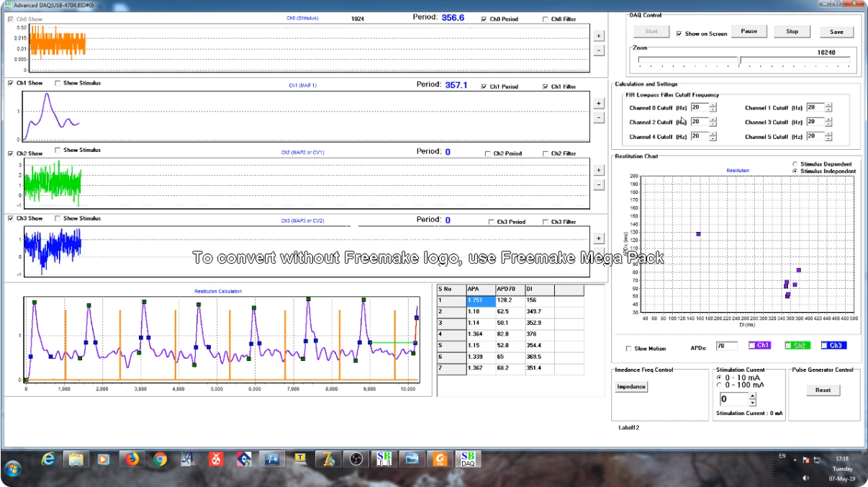Toggle the Ch1 Filter checkbox

pyautogui.click(x=546, y=86)
